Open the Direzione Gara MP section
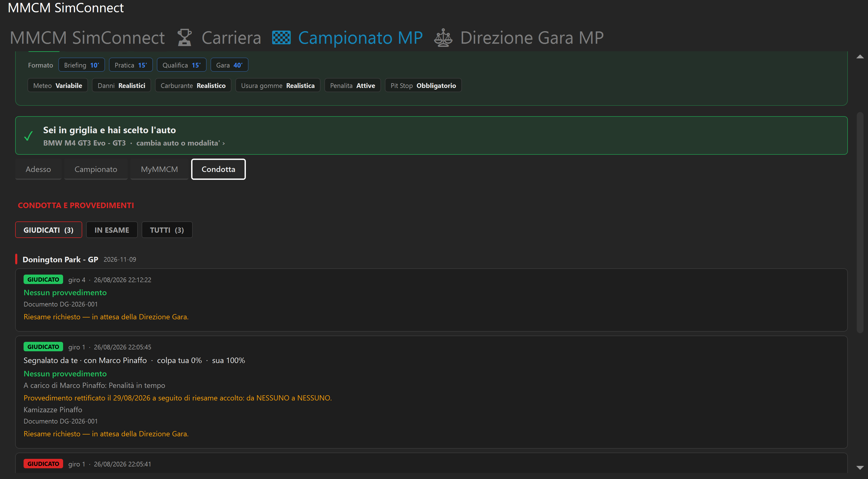This screenshot has width=868, height=479. pyautogui.click(x=532, y=37)
